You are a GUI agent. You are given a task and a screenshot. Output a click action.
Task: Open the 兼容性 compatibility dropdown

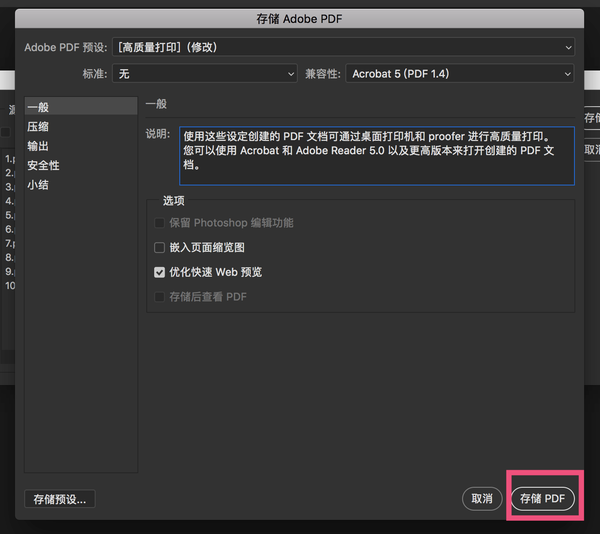pos(460,73)
